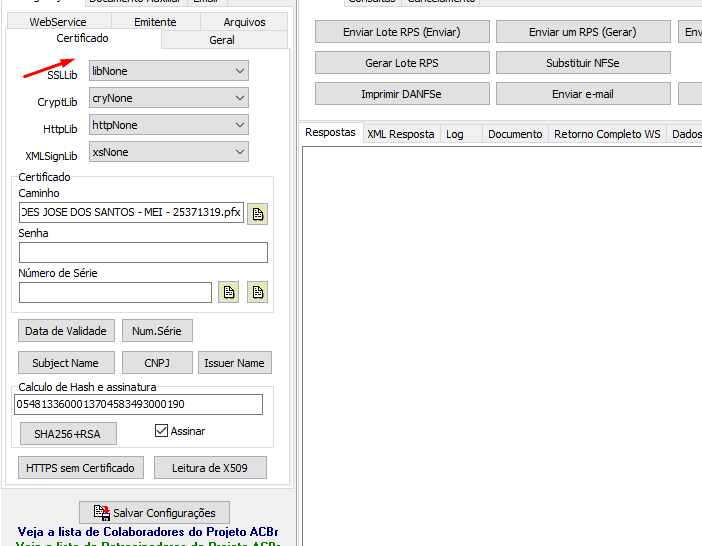Click the Gerar Lote RPS button
Viewport: 702px width, 546px height.
pyautogui.click(x=402, y=63)
